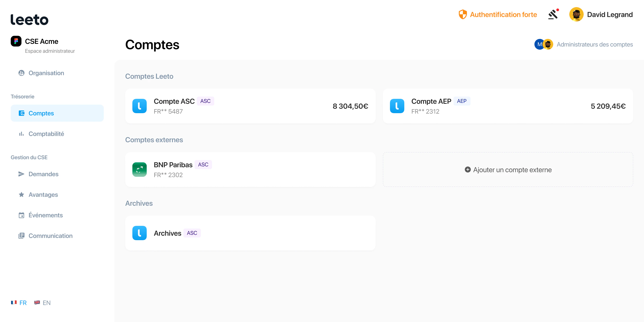Image resolution: width=644 pixels, height=322 pixels.
Task: Open the Compte ASC account card
Action: pos(250,106)
